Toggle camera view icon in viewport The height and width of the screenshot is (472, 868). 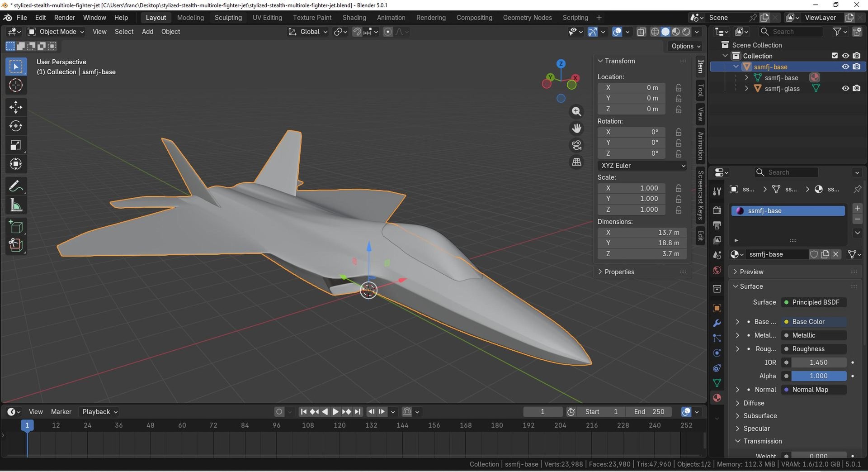[x=576, y=145]
